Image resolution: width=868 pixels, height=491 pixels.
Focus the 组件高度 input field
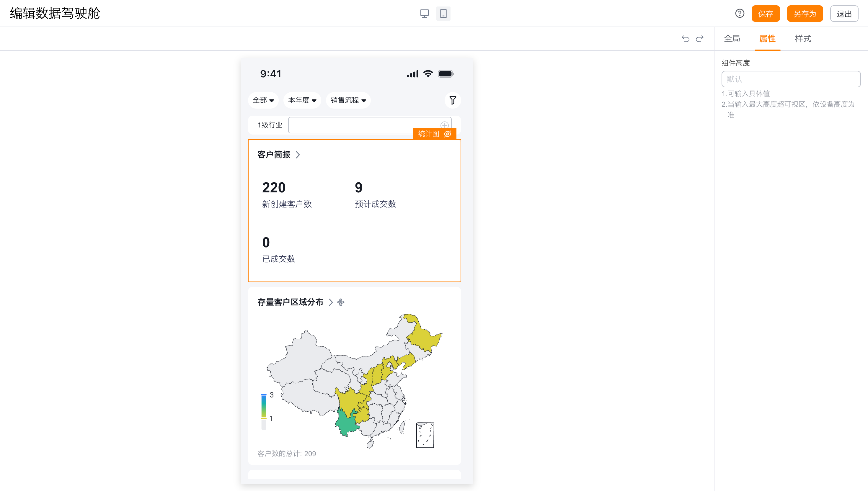[x=791, y=79]
